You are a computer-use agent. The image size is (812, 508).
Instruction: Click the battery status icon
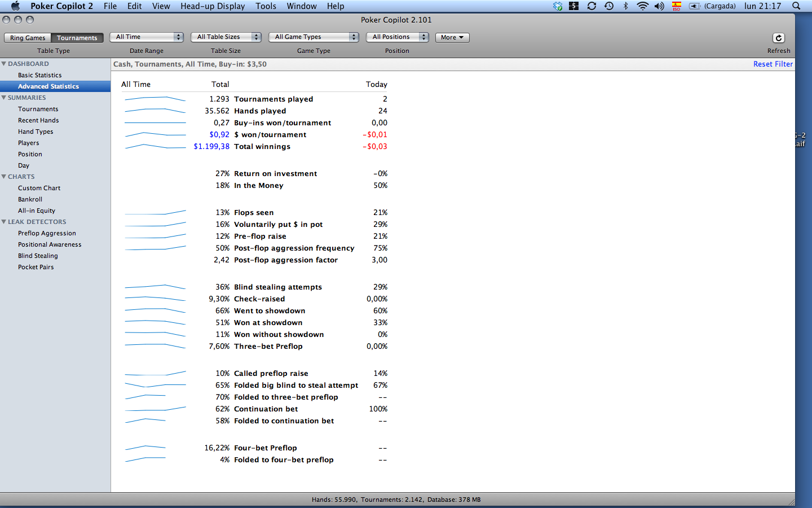pos(695,6)
